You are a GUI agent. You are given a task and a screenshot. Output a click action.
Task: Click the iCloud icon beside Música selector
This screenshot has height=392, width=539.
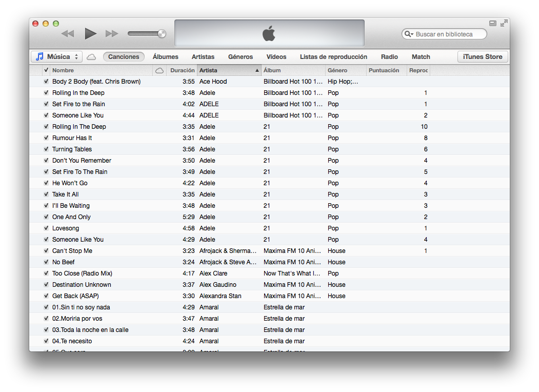tap(91, 57)
